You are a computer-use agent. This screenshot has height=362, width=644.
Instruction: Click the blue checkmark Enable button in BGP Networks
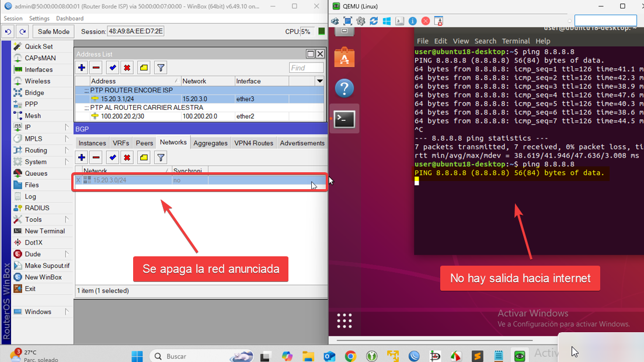113,157
